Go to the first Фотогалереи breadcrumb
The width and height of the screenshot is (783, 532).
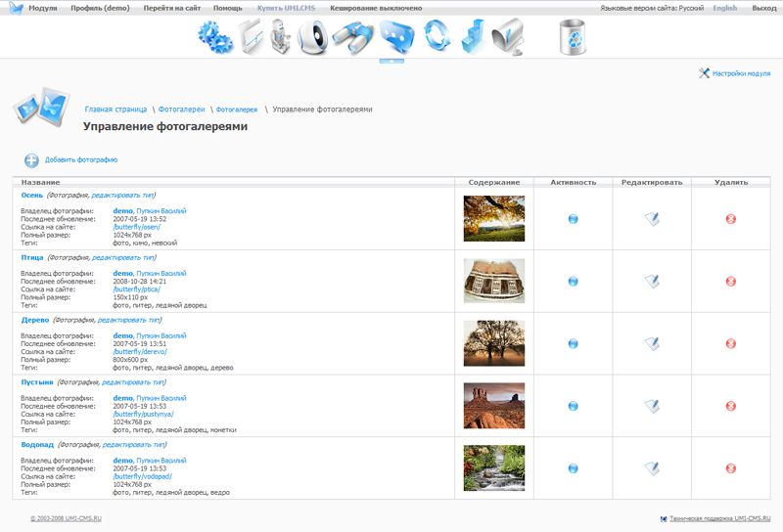tap(181, 110)
